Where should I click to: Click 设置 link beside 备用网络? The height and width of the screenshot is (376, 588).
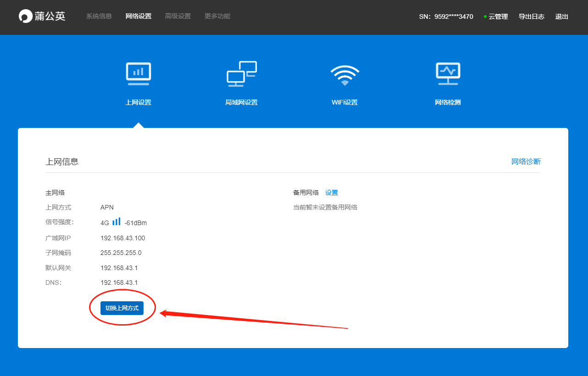332,193
